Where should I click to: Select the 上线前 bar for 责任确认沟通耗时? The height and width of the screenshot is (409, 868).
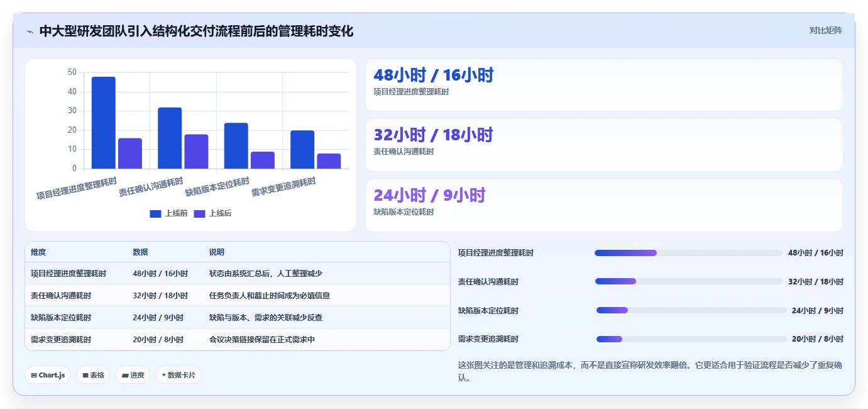point(170,138)
